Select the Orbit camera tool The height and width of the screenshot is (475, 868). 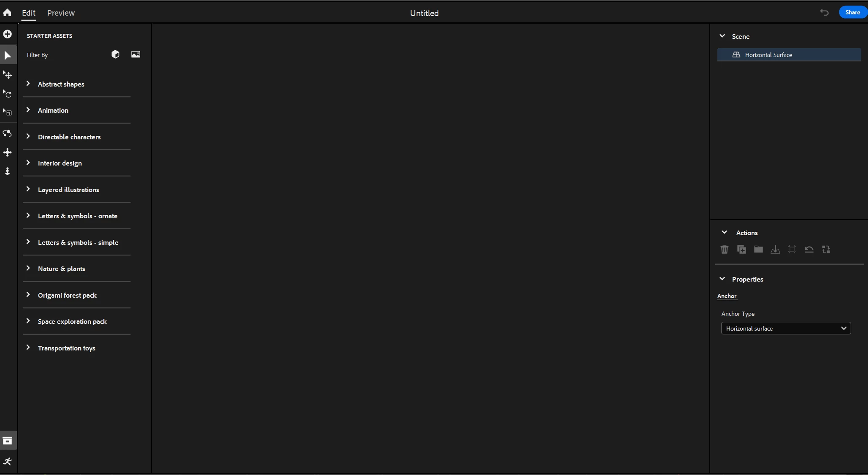pyautogui.click(x=8, y=133)
